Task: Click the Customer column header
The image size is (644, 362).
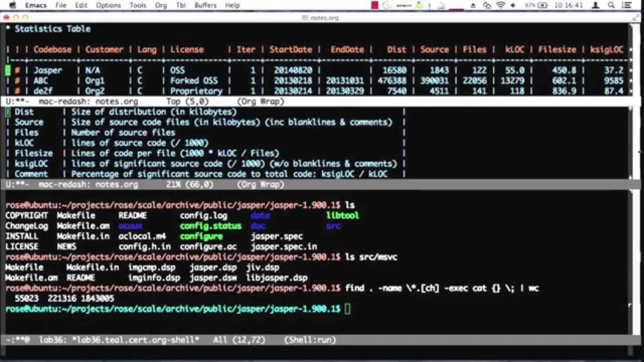Action: [104, 49]
